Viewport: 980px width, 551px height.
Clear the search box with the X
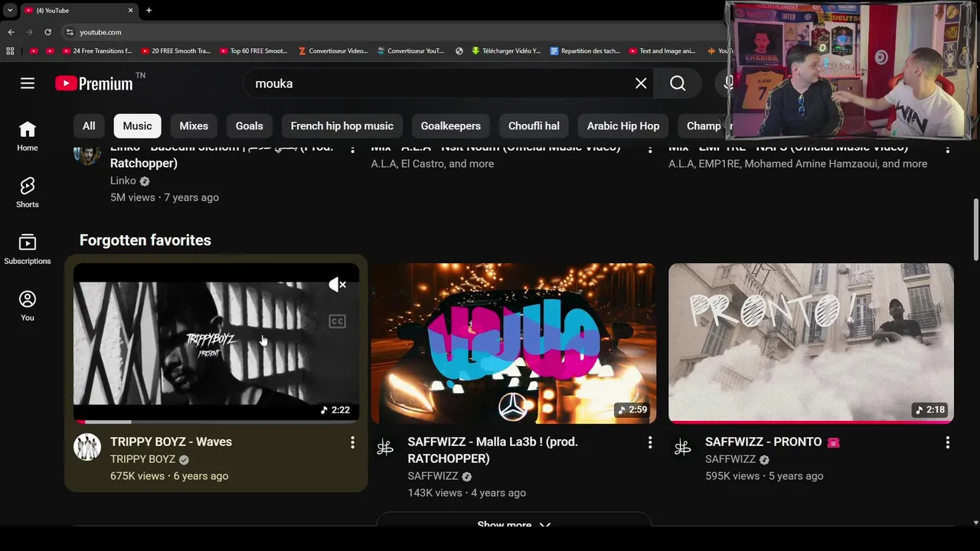(x=641, y=83)
